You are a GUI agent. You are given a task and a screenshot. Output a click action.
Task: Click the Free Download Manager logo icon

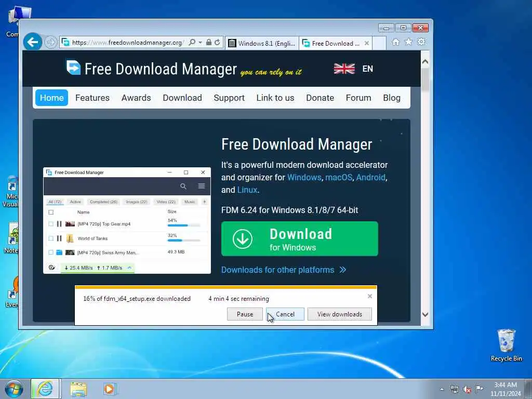coord(73,68)
